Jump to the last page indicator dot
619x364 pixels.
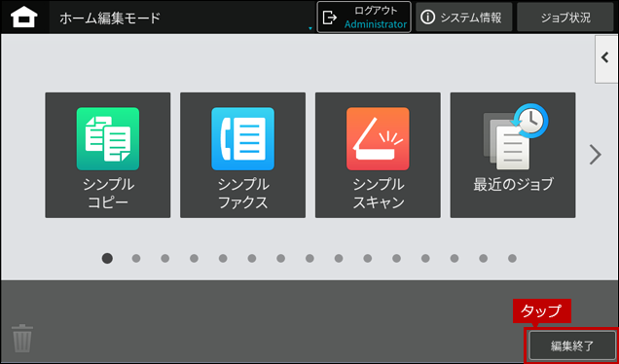click(x=512, y=259)
